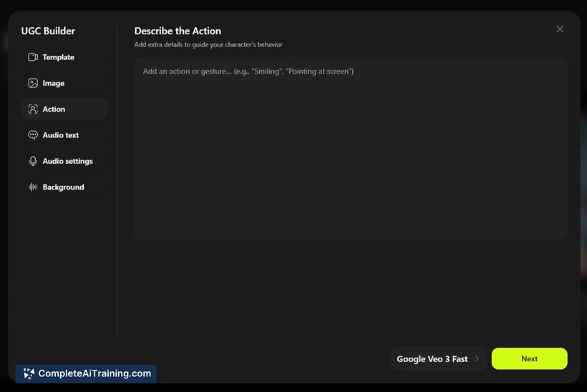Close the UGC Builder dialog

coord(560,29)
